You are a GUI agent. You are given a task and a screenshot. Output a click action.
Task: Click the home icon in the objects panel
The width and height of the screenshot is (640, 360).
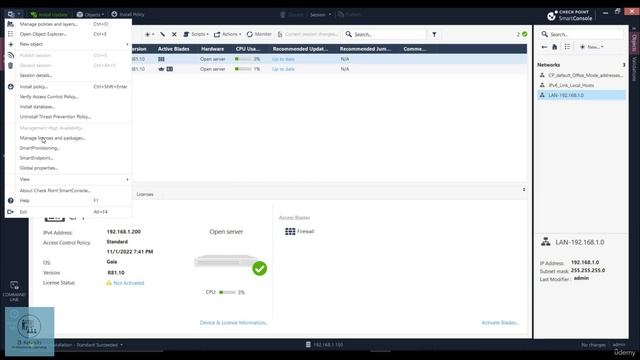555,47
